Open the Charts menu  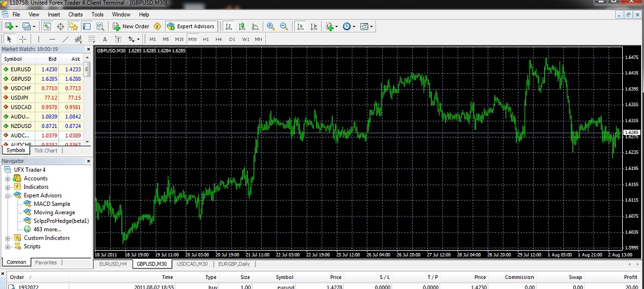click(x=75, y=14)
